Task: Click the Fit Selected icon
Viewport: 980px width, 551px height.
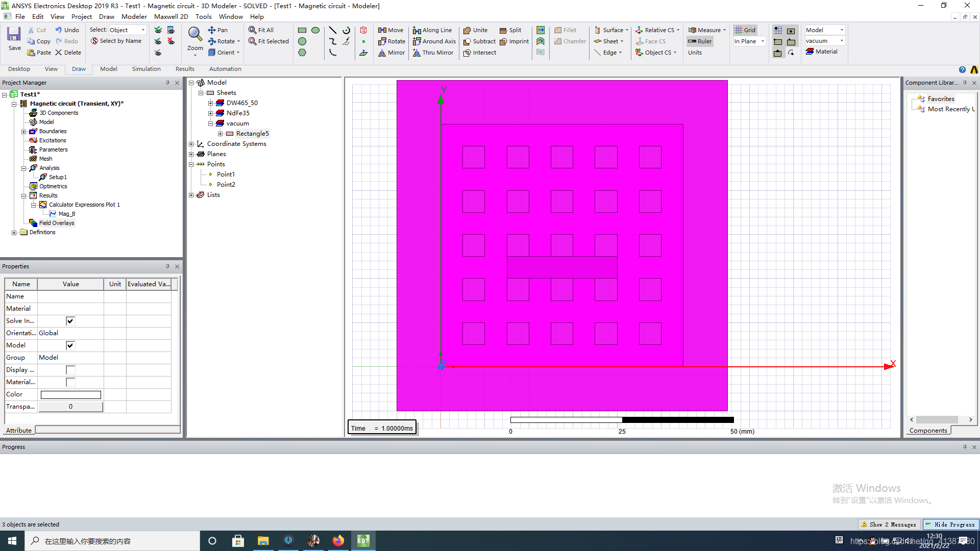Action: (252, 41)
